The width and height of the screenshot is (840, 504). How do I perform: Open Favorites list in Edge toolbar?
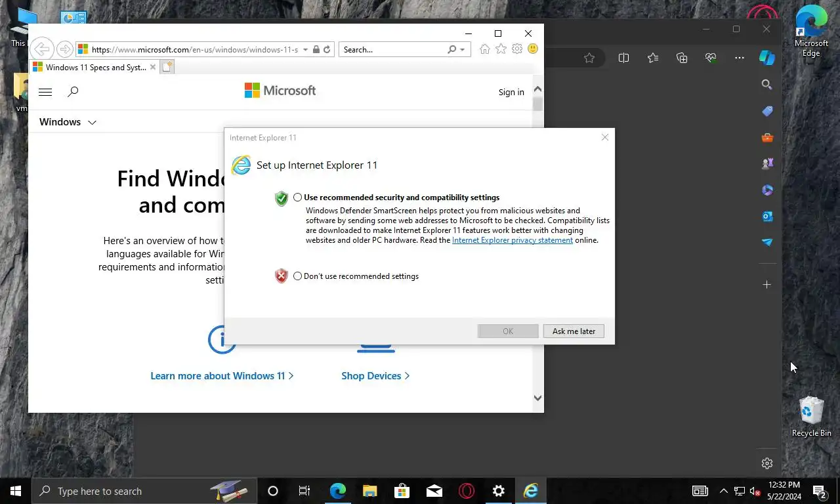[652, 58]
